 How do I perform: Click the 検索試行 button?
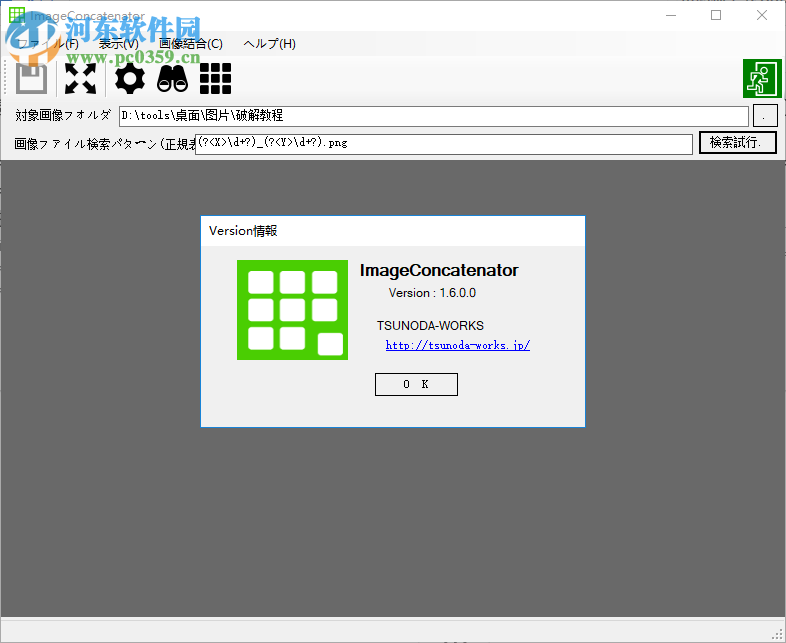pos(737,143)
